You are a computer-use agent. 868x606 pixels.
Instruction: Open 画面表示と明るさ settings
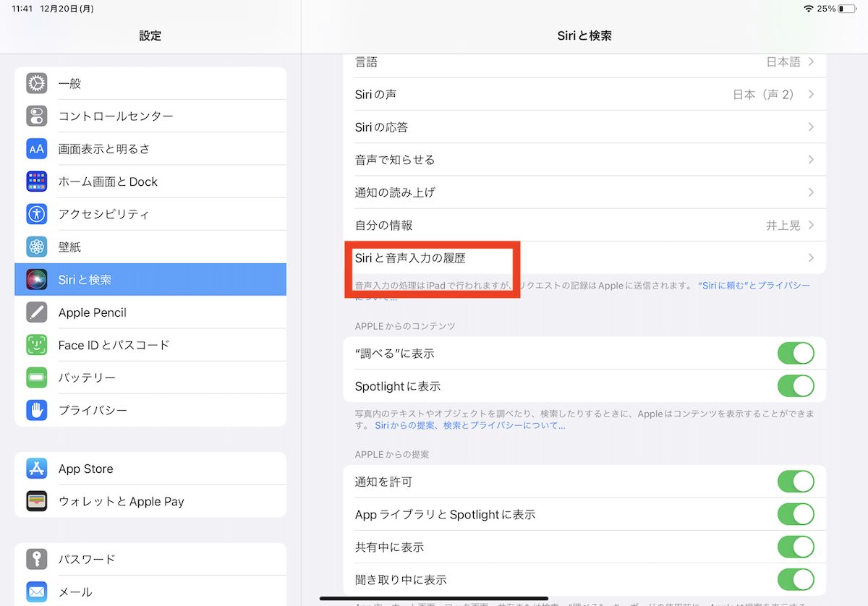click(150, 149)
